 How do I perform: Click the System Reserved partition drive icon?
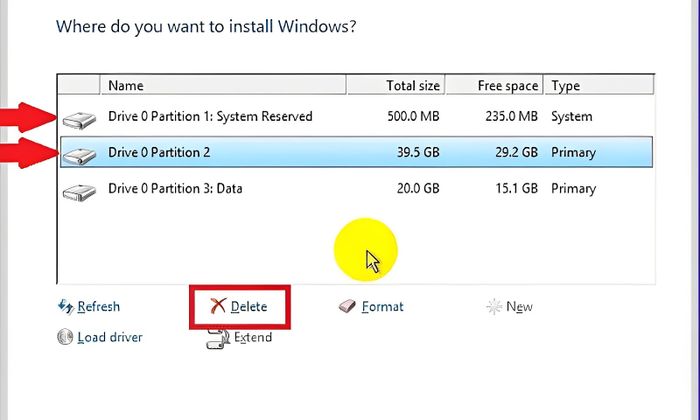click(x=79, y=120)
